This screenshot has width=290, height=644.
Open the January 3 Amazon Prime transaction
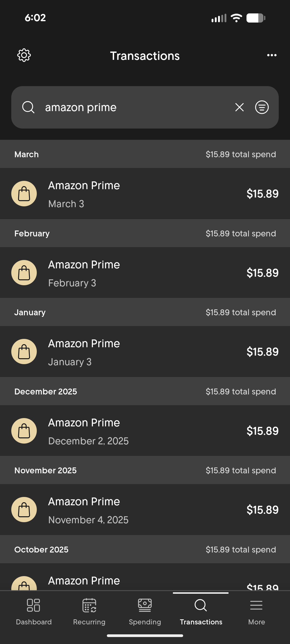[145, 352]
